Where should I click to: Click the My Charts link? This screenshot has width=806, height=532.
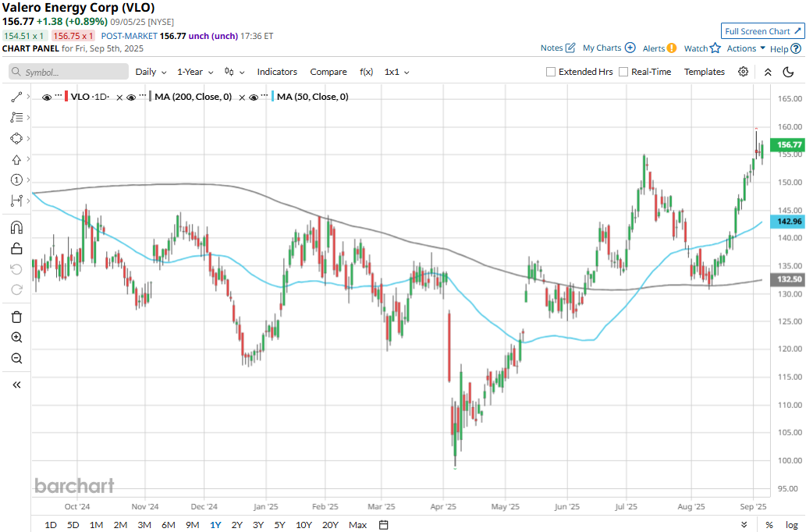click(x=602, y=48)
